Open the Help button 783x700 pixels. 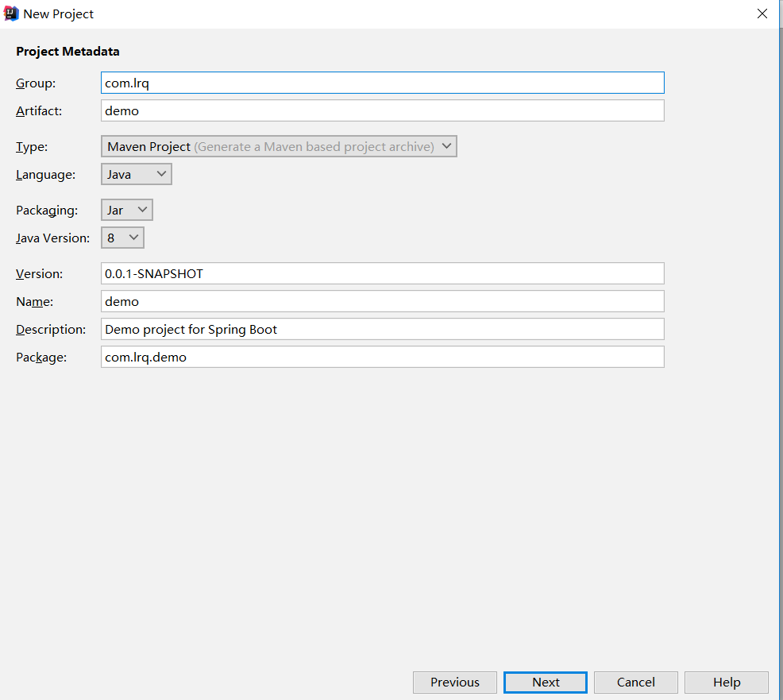tap(727, 683)
